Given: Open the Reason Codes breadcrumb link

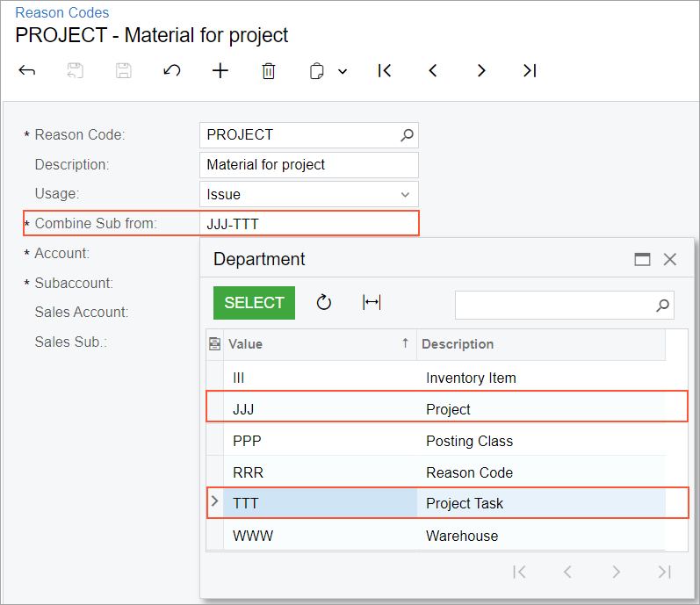Looking at the screenshot, I should (62, 13).
